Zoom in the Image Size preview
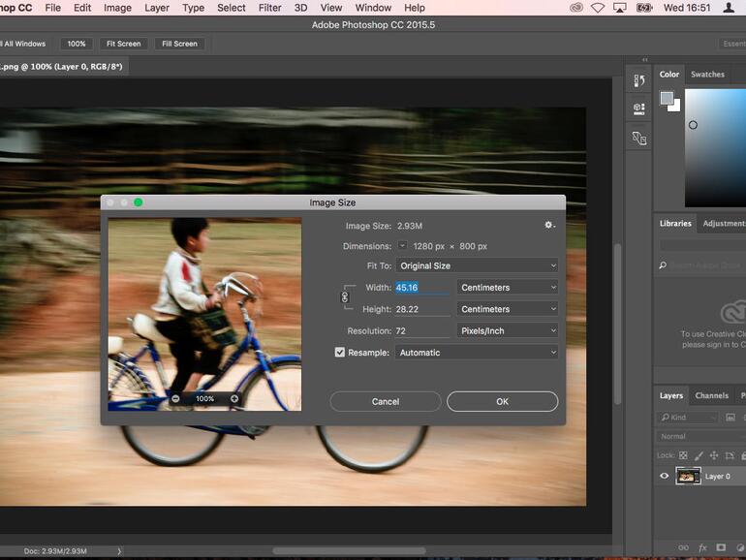Screen dimensions: 746x560 tap(234, 399)
